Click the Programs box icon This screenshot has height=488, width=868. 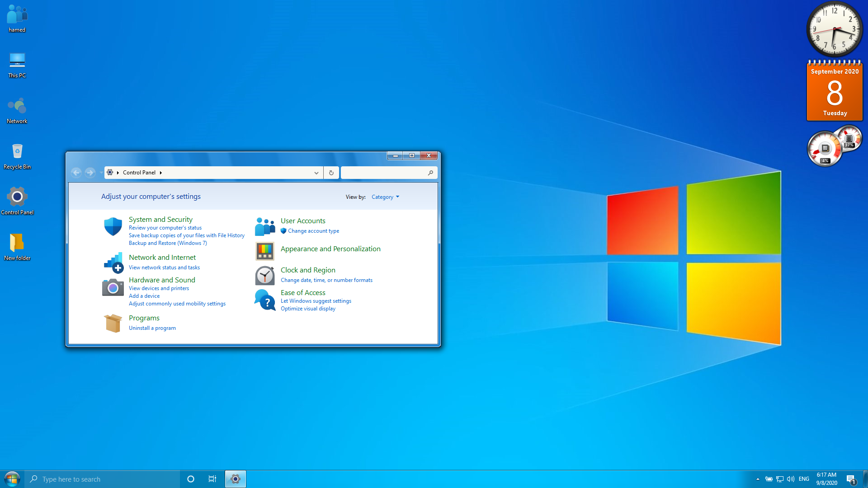[x=113, y=323]
